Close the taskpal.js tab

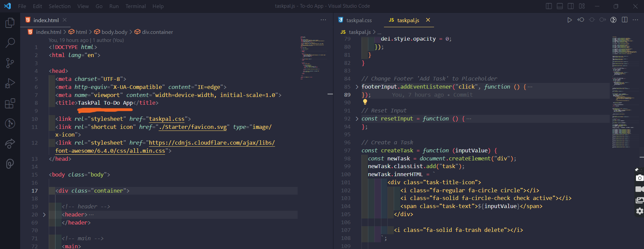(428, 20)
